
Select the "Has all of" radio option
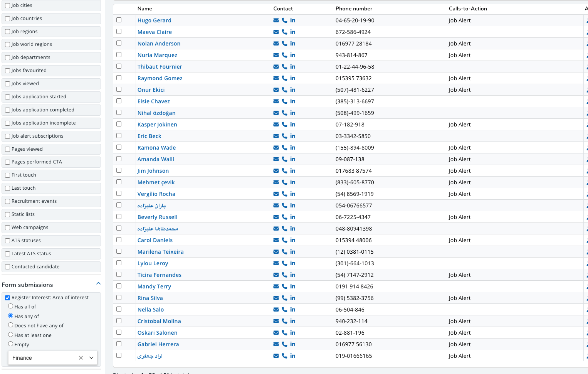click(x=11, y=306)
